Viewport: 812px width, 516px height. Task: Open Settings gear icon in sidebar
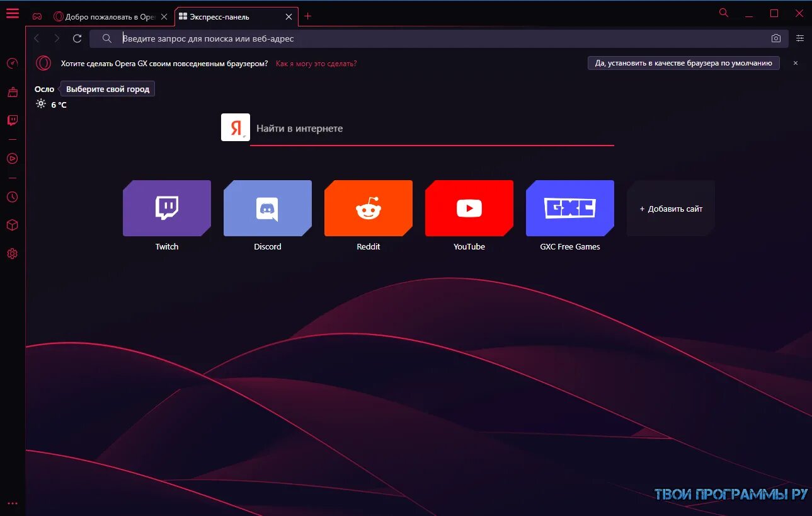click(12, 254)
